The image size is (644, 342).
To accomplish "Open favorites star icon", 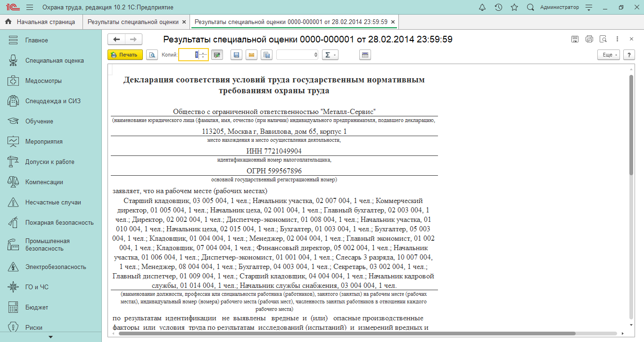I will click(x=514, y=8).
